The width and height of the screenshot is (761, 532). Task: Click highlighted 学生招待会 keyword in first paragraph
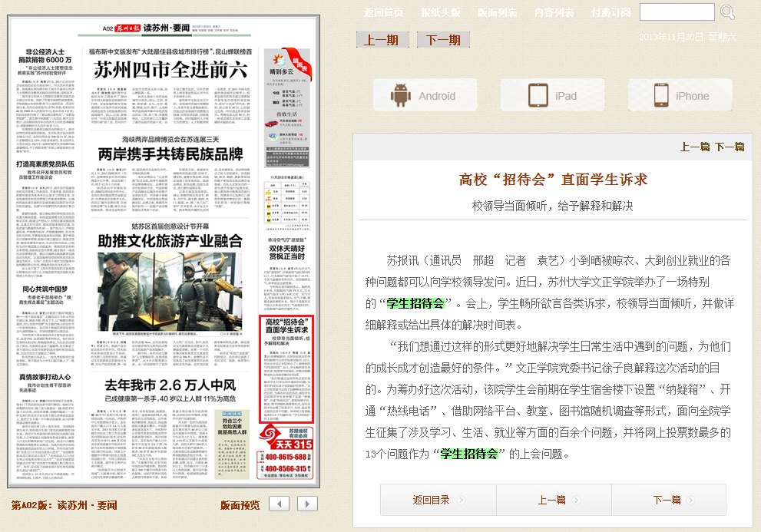click(x=415, y=302)
